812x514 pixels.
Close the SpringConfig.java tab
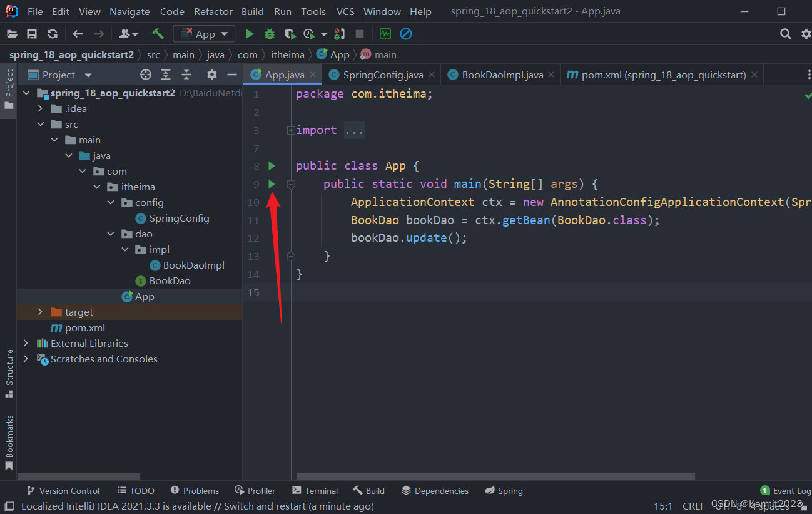click(x=432, y=75)
